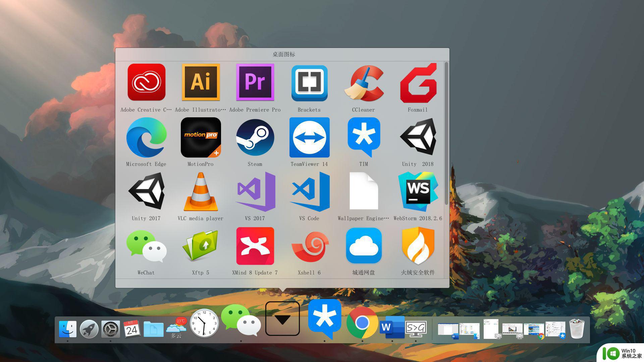Open TIM in the folder grid
This screenshot has width=644, height=362.
click(364, 137)
